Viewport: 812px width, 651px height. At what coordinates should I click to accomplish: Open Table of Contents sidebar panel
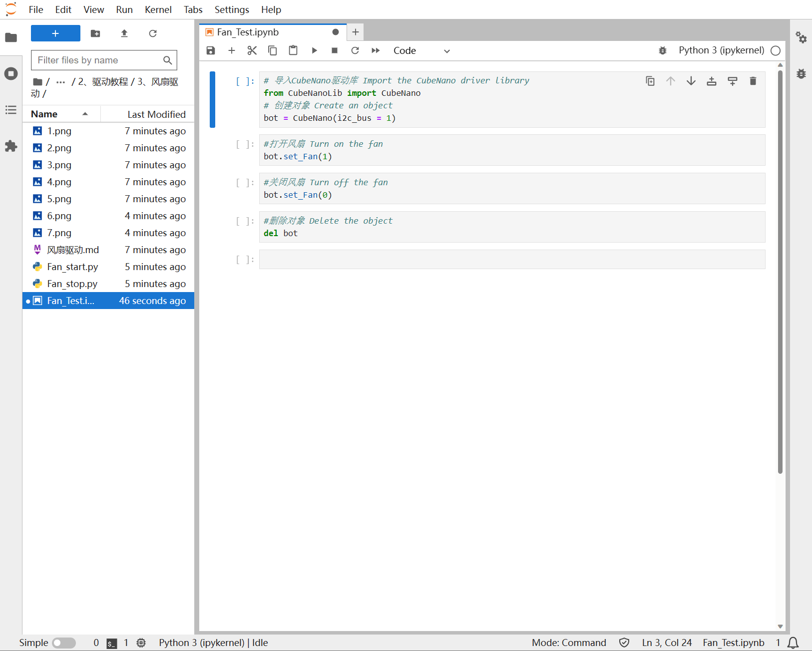(11, 110)
